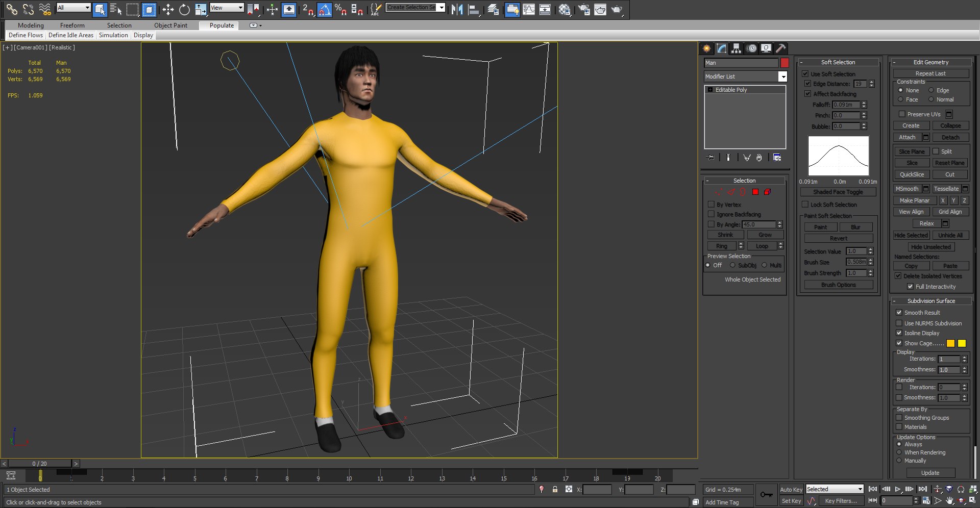
Task: Activate the Select Object tool
Action: (x=100, y=9)
